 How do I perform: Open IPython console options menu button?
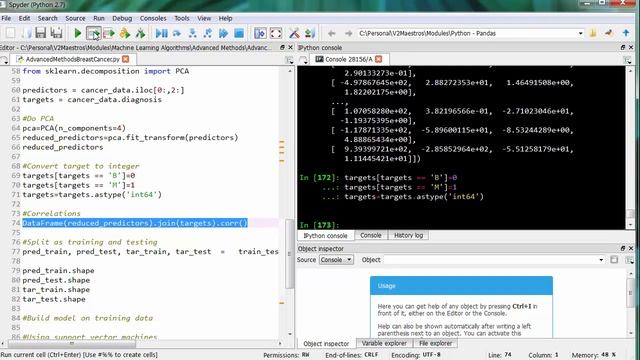(x=628, y=60)
